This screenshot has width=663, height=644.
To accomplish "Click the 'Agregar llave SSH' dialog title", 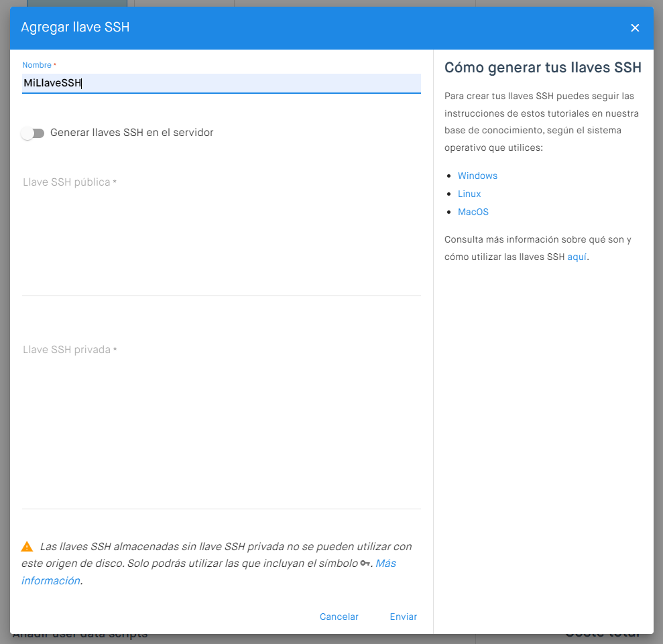I will pyautogui.click(x=75, y=27).
